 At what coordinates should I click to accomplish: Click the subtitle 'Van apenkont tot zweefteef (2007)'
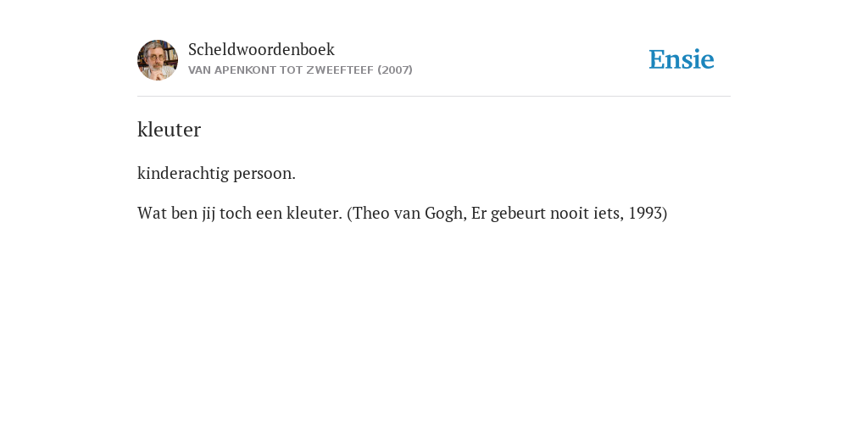pyautogui.click(x=301, y=70)
